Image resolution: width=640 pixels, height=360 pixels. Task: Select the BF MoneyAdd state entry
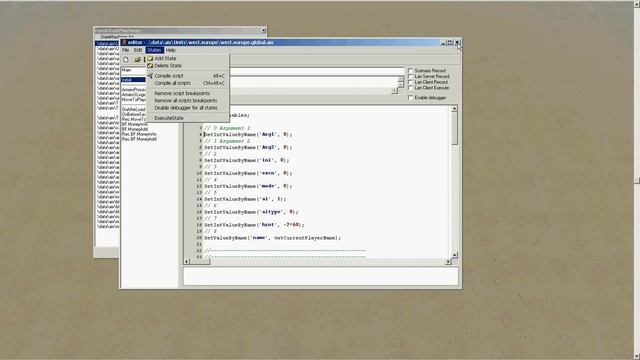tap(135, 129)
